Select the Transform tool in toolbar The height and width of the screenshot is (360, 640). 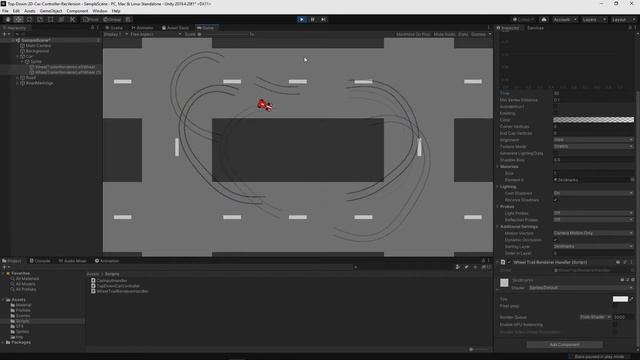point(61,20)
